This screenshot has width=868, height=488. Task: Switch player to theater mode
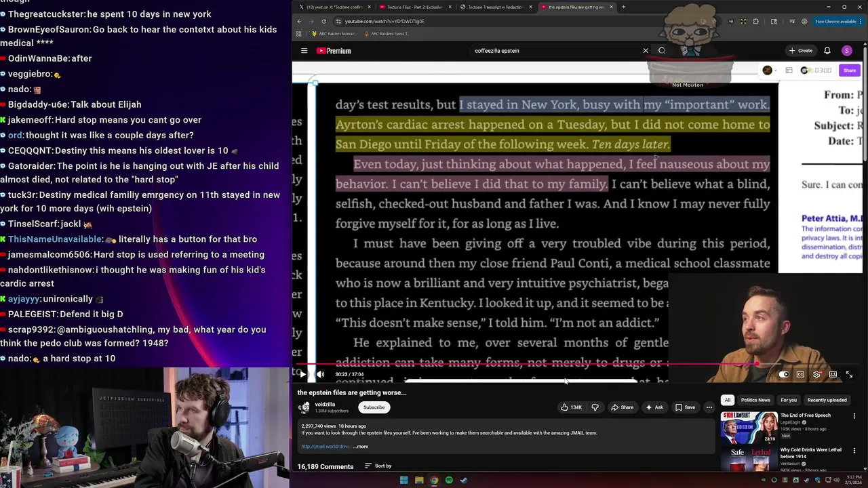coord(833,374)
